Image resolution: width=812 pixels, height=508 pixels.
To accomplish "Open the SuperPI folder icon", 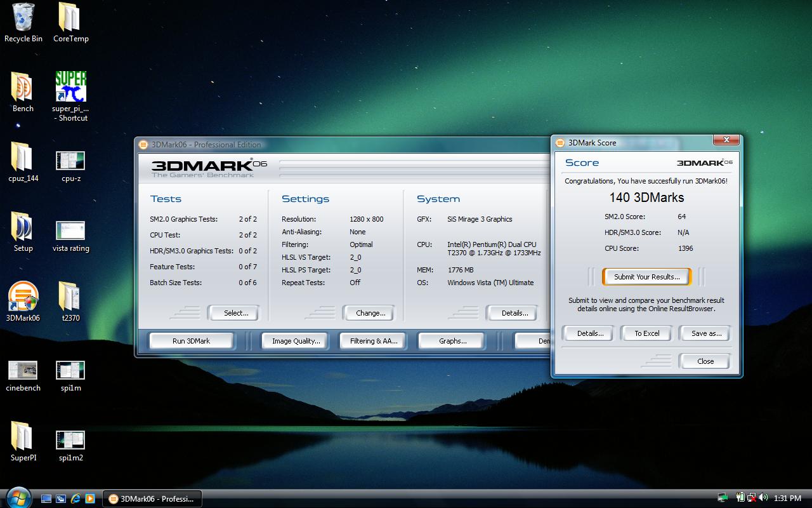I will [23, 436].
